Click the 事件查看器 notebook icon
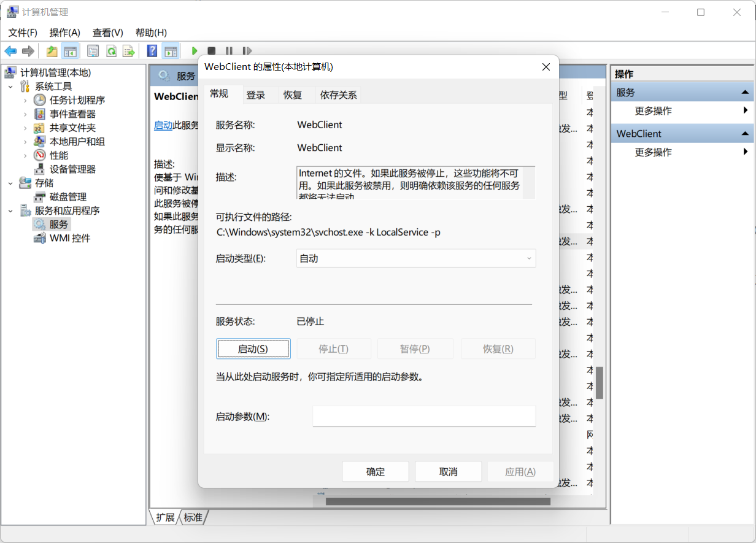This screenshot has width=756, height=543. tap(39, 114)
